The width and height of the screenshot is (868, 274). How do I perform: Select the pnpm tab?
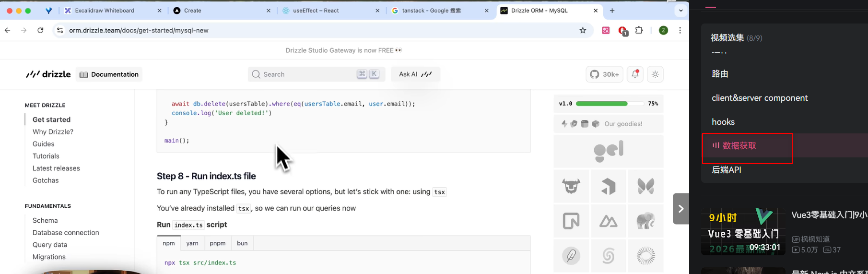pyautogui.click(x=217, y=243)
